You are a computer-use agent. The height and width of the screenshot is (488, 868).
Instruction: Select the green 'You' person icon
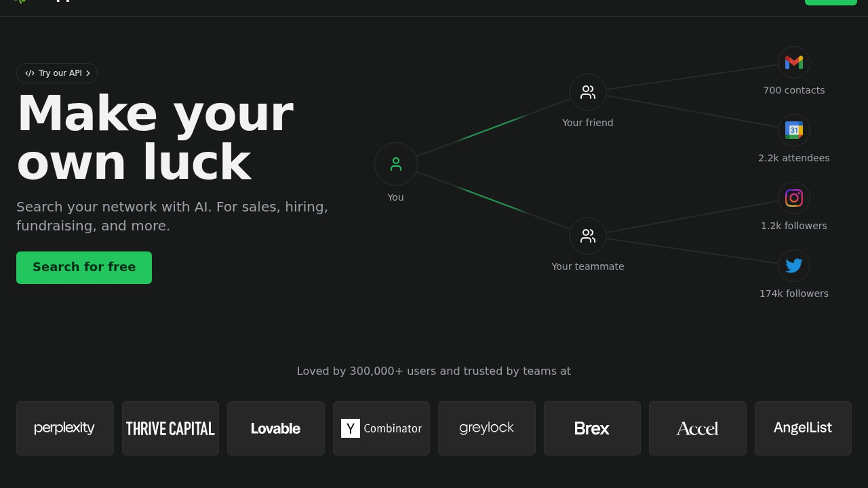point(396,164)
